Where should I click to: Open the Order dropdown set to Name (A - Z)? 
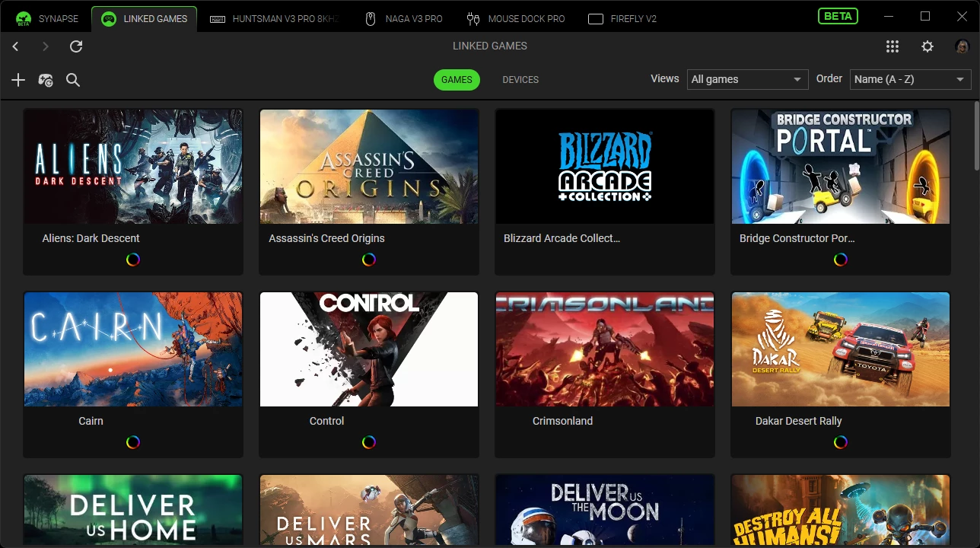911,79
